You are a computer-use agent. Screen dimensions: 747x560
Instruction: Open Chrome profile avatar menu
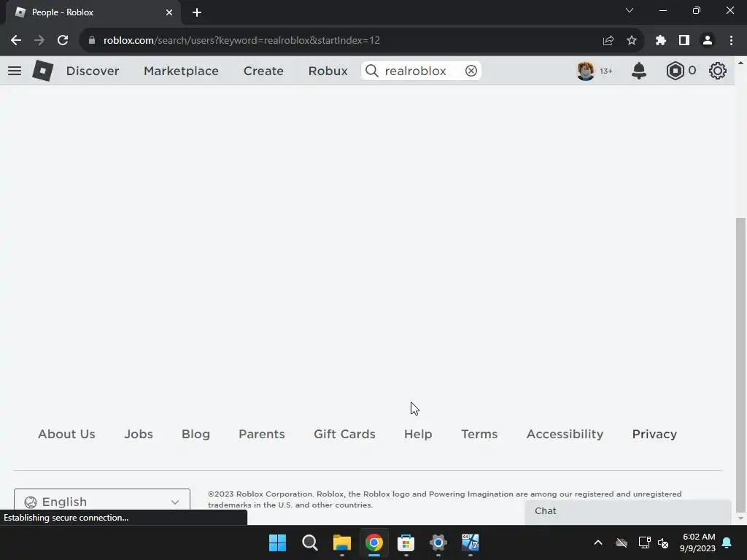708,41
